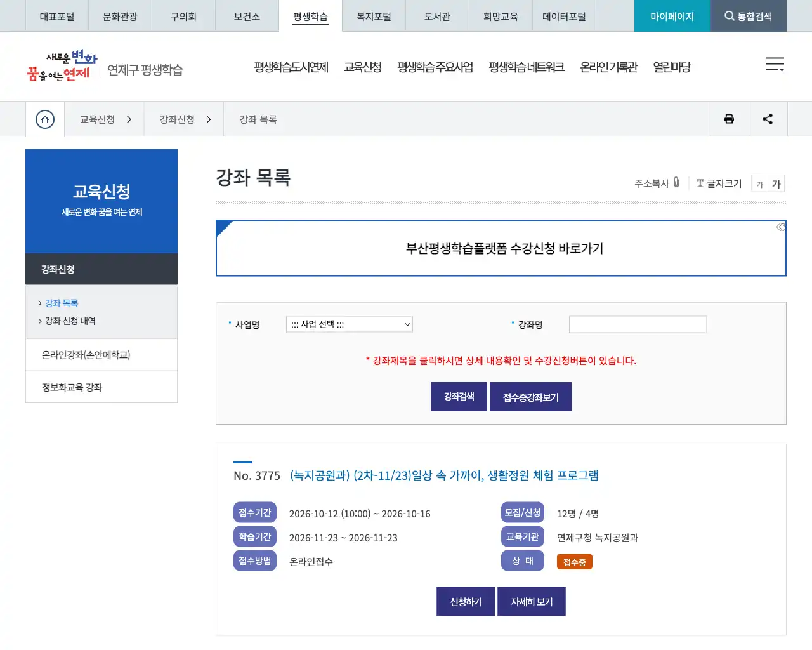Open the 보건소 tab
Viewport: 812px width, 650px height.
pos(247,16)
